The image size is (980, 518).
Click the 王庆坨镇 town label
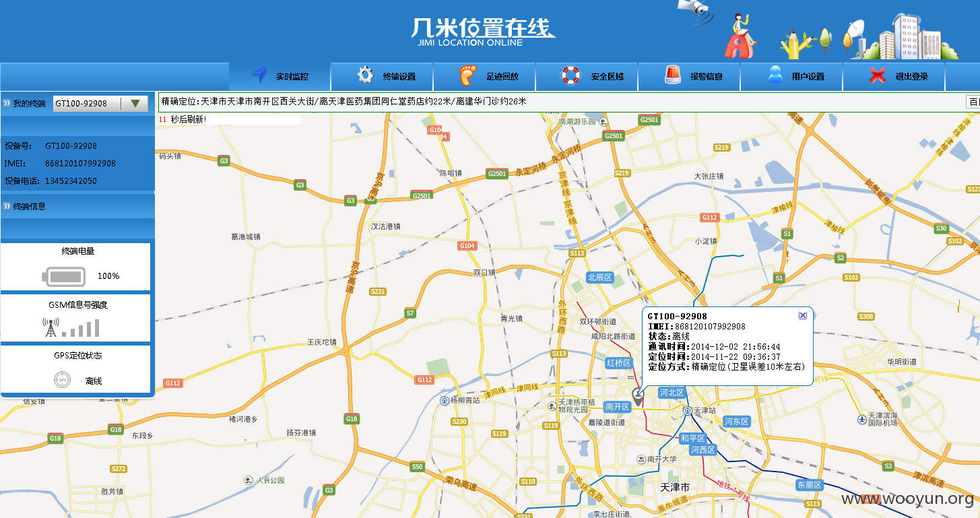point(321,342)
